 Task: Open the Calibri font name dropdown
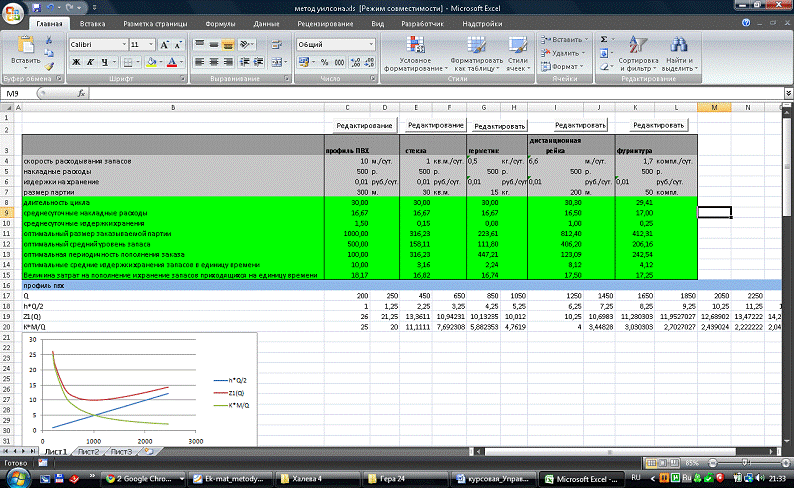pos(123,45)
